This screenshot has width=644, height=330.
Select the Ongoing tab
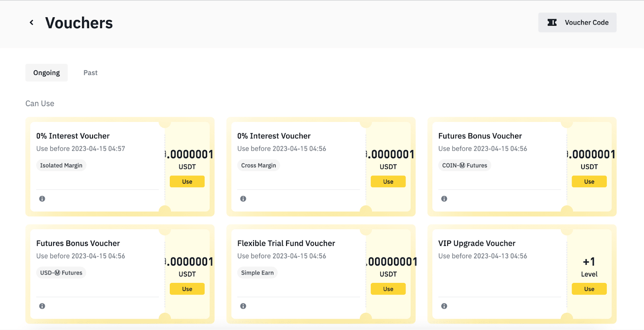(47, 73)
